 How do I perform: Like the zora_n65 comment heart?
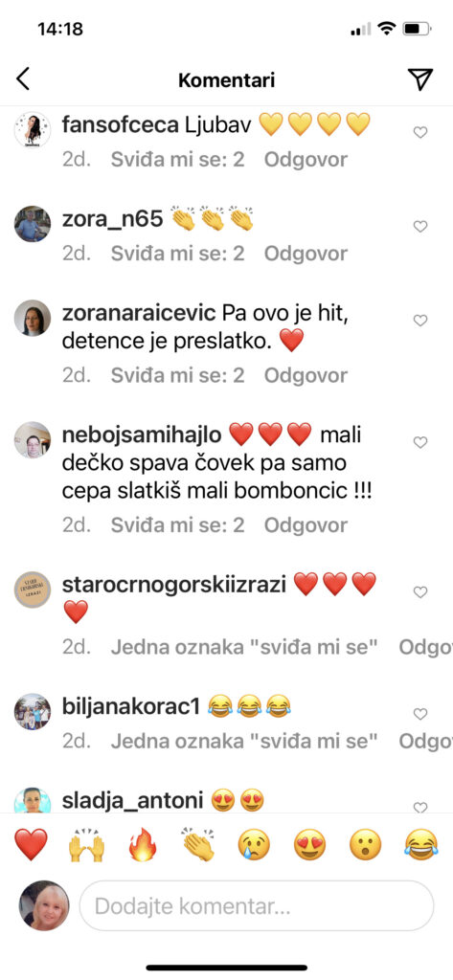(420, 226)
